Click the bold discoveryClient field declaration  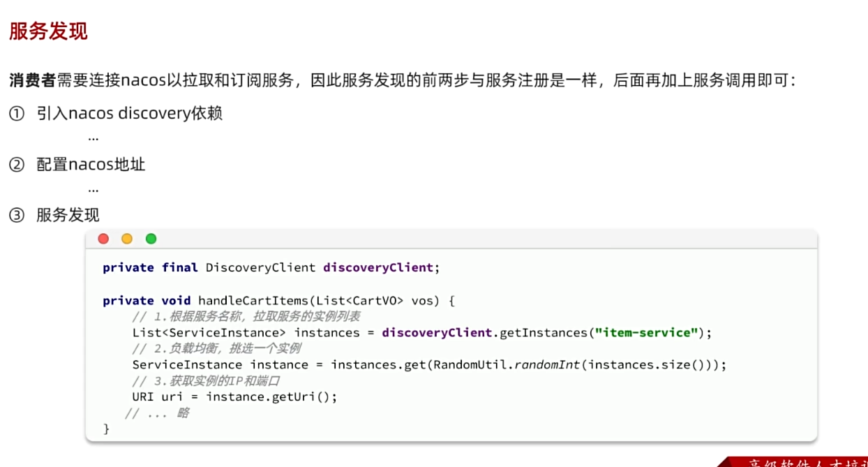click(x=378, y=267)
